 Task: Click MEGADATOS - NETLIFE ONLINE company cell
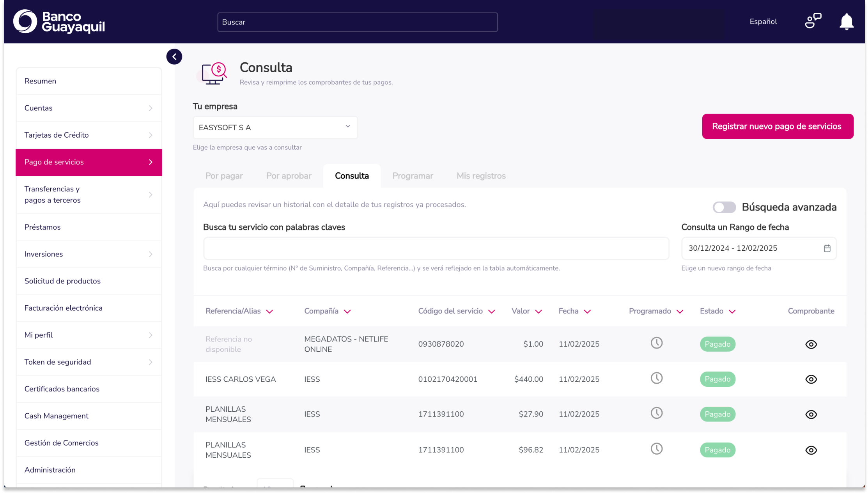346,344
